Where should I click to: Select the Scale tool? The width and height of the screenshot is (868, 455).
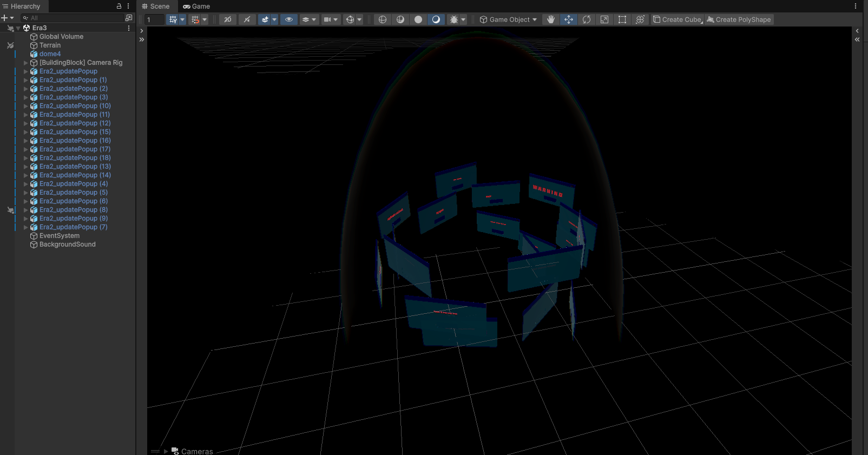tap(604, 19)
